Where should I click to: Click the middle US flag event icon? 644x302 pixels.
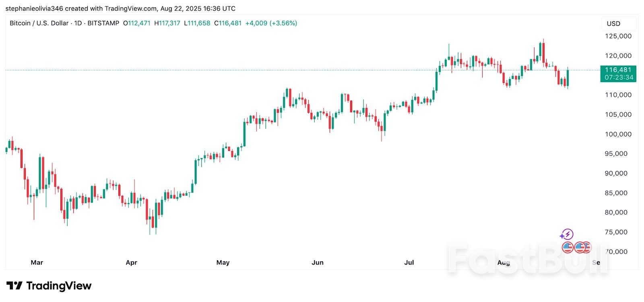(580, 247)
